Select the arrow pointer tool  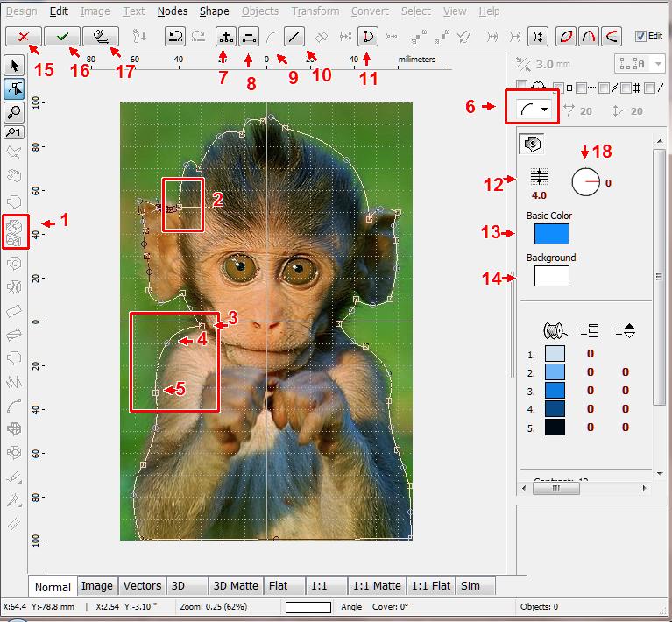click(14, 66)
